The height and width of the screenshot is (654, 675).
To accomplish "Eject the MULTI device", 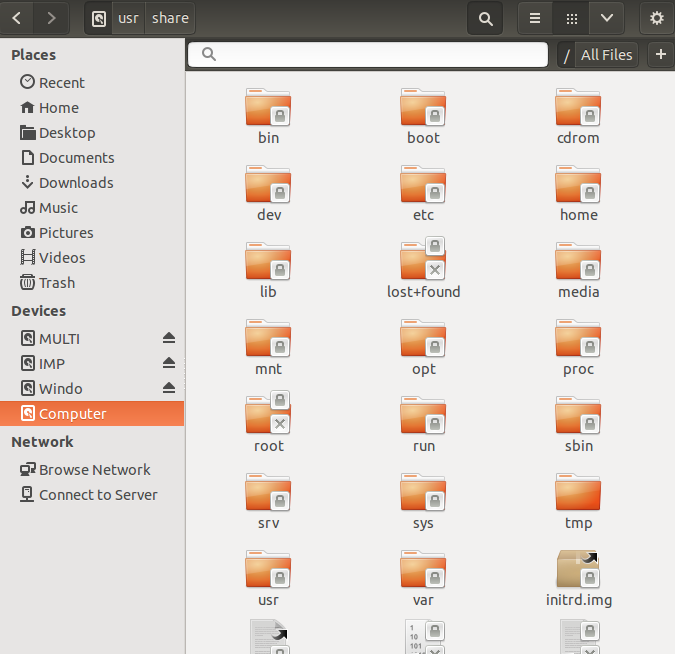I will (169, 338).
